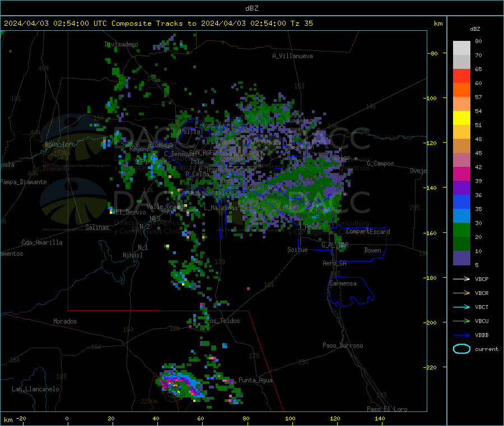This screenshot has width=504, height=426.
Task: Click the Lag.Llancanelo map label
Action: (36, 389)
